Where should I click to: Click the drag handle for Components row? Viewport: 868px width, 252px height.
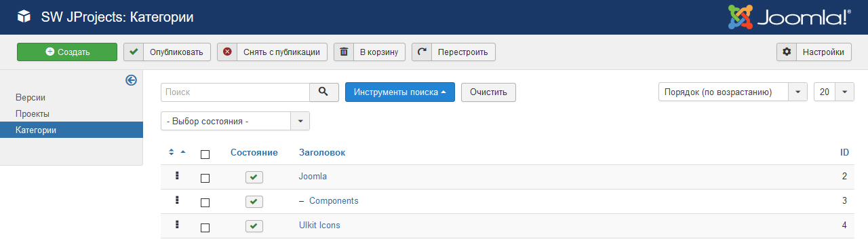[177, 200]
